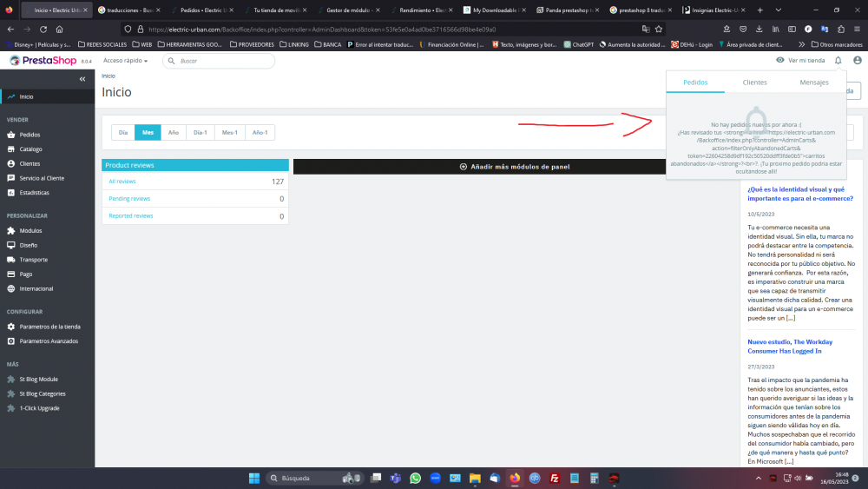Select Año-1 date range
The height and width of the screenshot is (489, 868).
click(260, 132)
